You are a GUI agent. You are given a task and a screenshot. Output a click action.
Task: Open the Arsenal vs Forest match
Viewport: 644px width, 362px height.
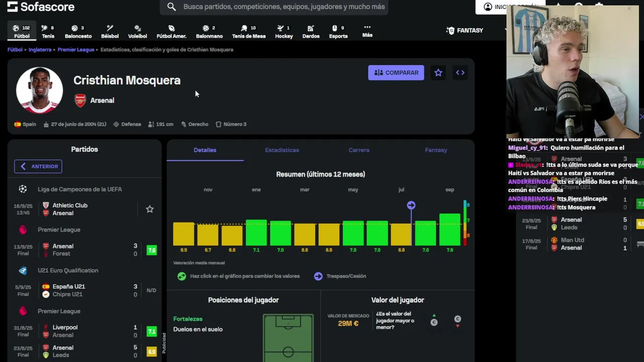click(x=84, y=250)
